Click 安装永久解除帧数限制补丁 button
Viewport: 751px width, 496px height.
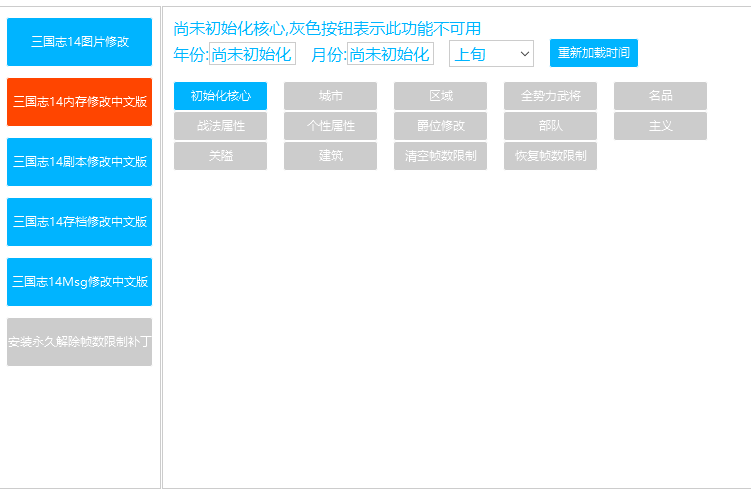pos(80,342)
